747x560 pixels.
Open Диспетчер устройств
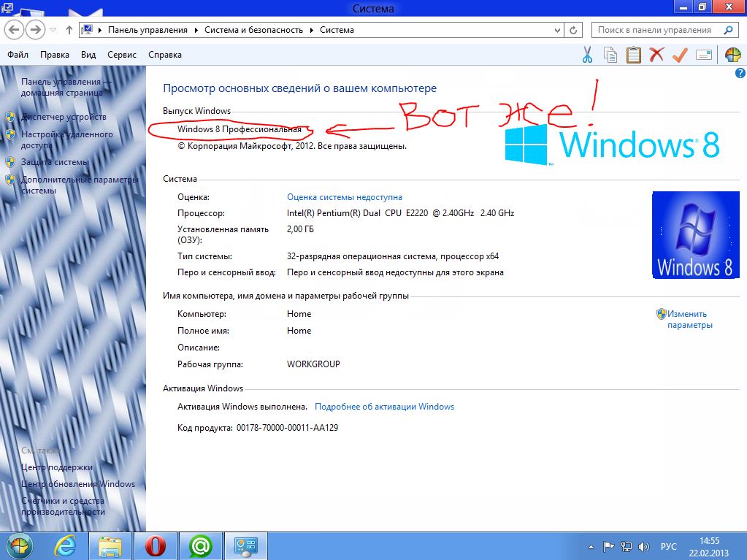pyautogui.click(x=64, y=117)
